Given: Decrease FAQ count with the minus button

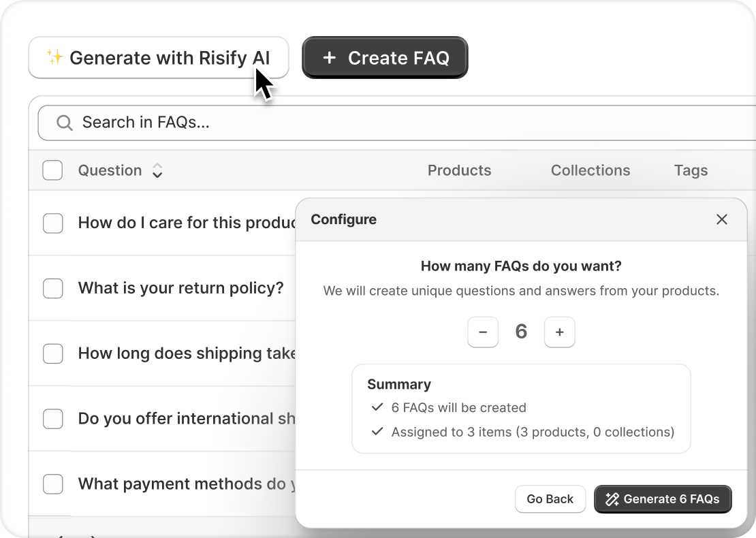Looking at the screenshot, I should [x=483, y=332].
